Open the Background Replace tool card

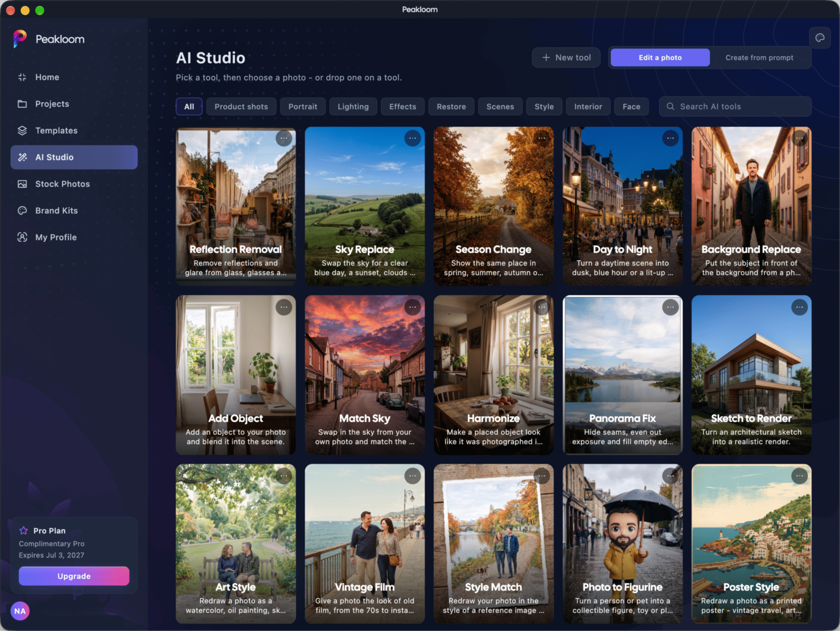(x=751, y=206)
